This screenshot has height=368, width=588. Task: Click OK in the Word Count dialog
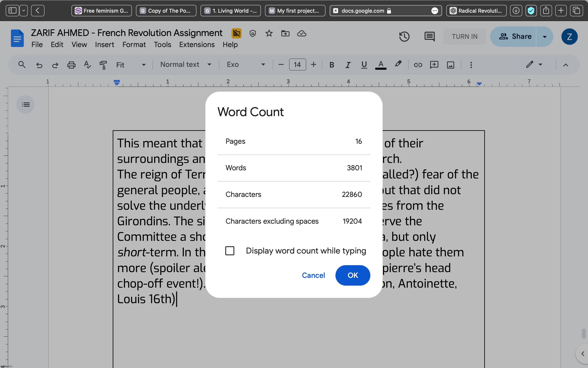pyautogui.click(x=353, y=275)
